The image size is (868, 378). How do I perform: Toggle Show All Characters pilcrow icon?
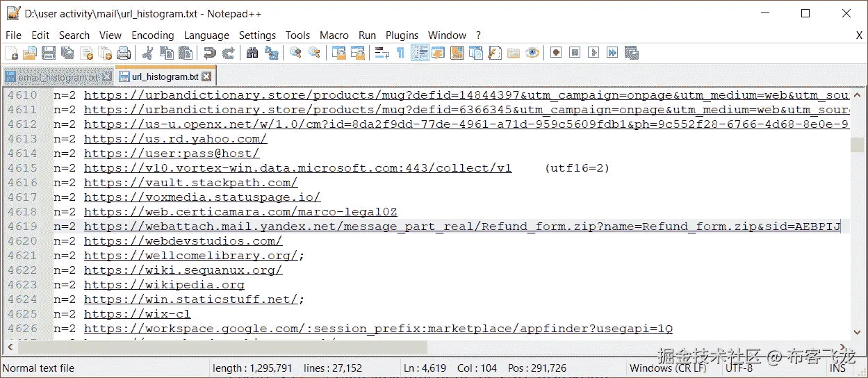[400, 53]
